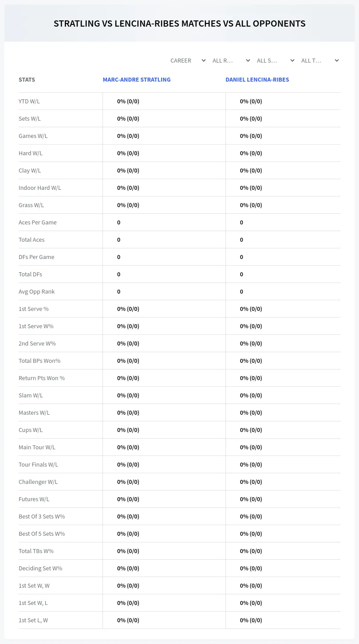
Task: Open the 'ALL S…' filter dropdown
Action: [x=275, y=60]
